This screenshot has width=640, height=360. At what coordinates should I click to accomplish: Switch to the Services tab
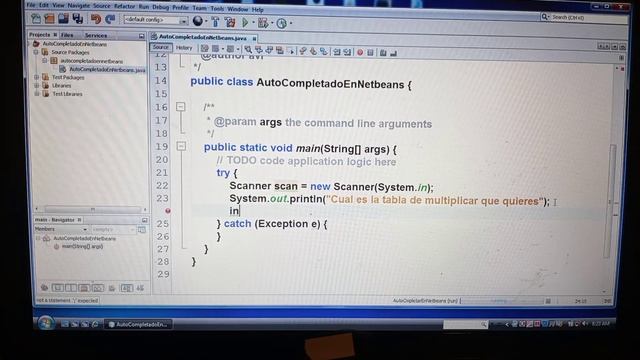click(96, 36)
